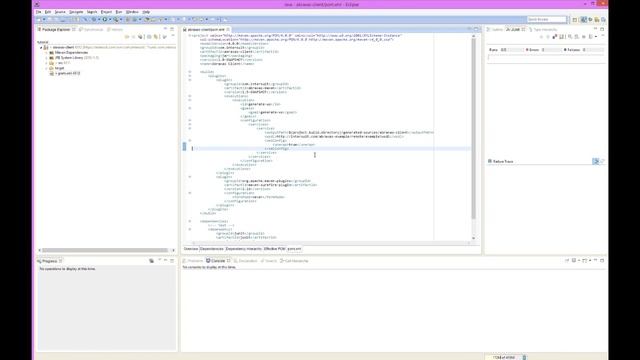Click Compare Result icon in Failure Trace
Viewport: 640px width, 360px height.
[x=602, y=161]
